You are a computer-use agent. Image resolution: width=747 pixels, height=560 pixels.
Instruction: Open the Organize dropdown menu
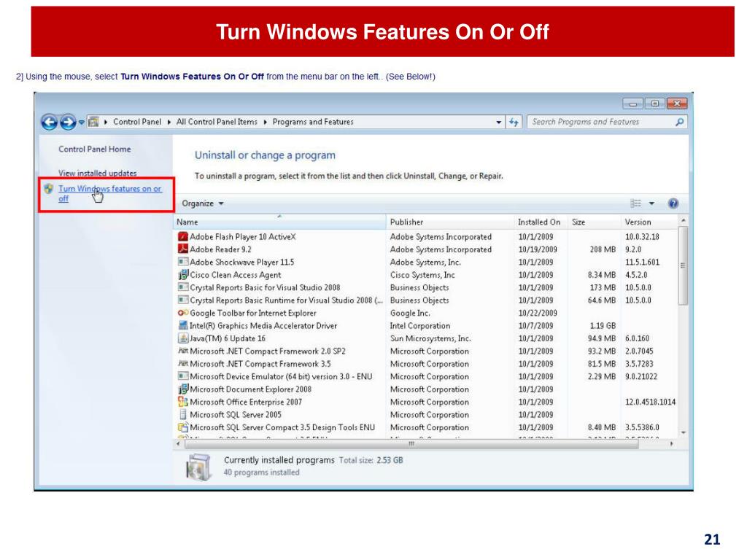pyautogui.click(x=203, y=204)
